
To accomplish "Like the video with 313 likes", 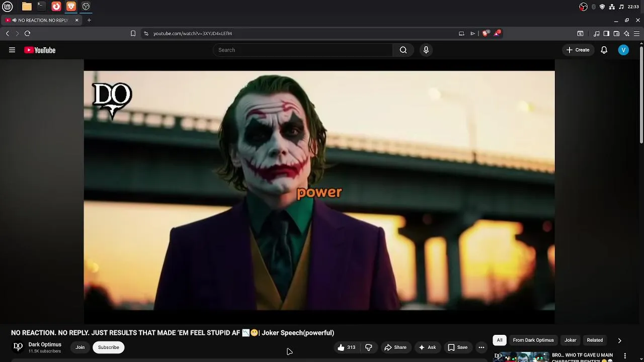I will click(346, 347).
